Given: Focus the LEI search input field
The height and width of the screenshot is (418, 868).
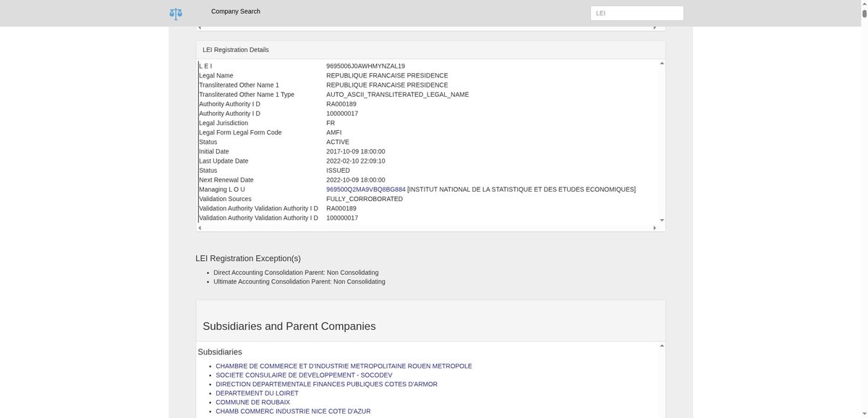Looking at the screenshot, I should pos(637,13).
